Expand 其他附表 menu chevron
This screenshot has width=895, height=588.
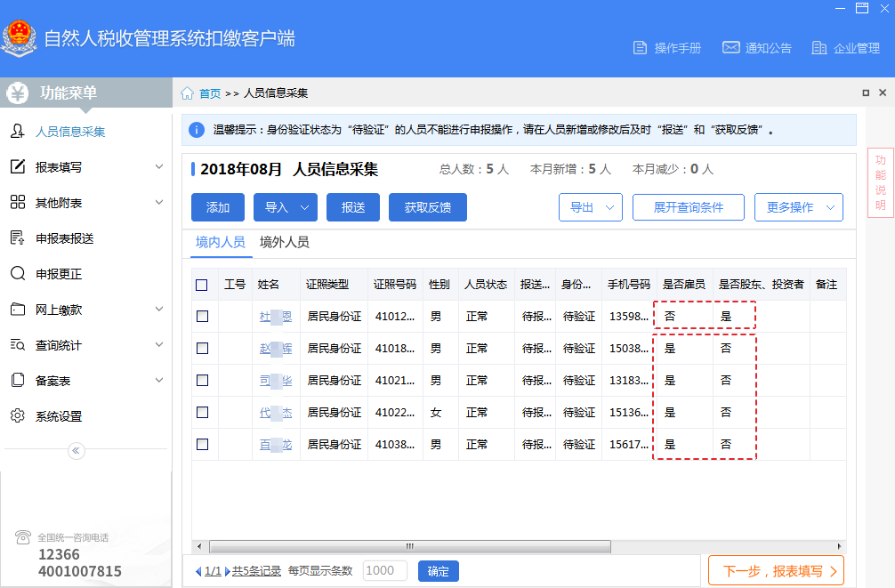click(159, 202)
